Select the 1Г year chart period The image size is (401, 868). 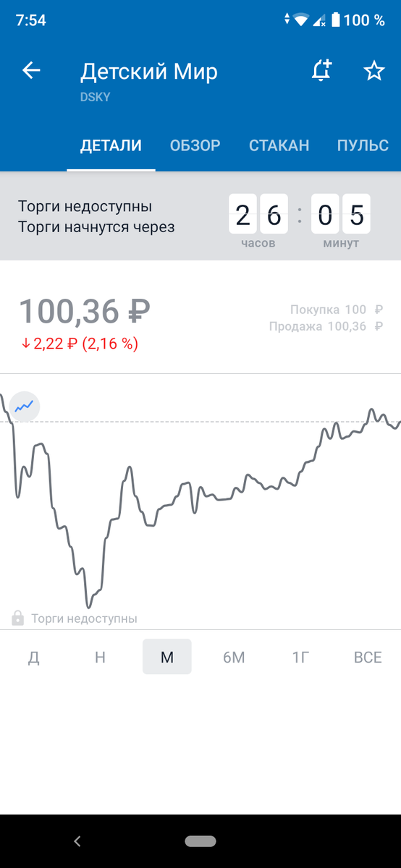(x=301, y=658)
